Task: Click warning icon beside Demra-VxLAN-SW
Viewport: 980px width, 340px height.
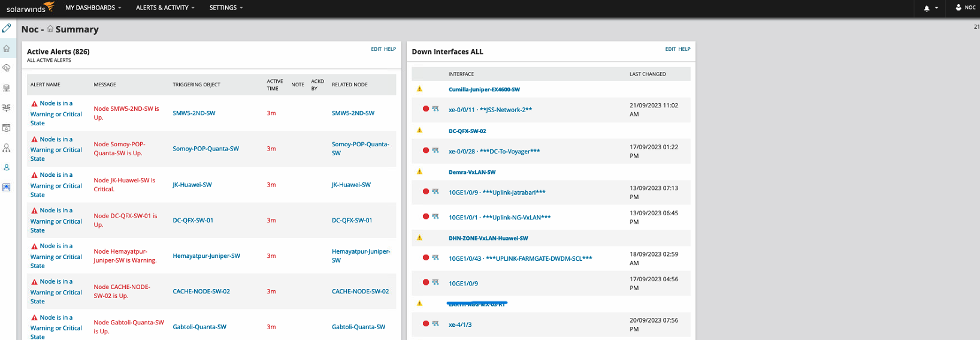Action: (419, 171)
